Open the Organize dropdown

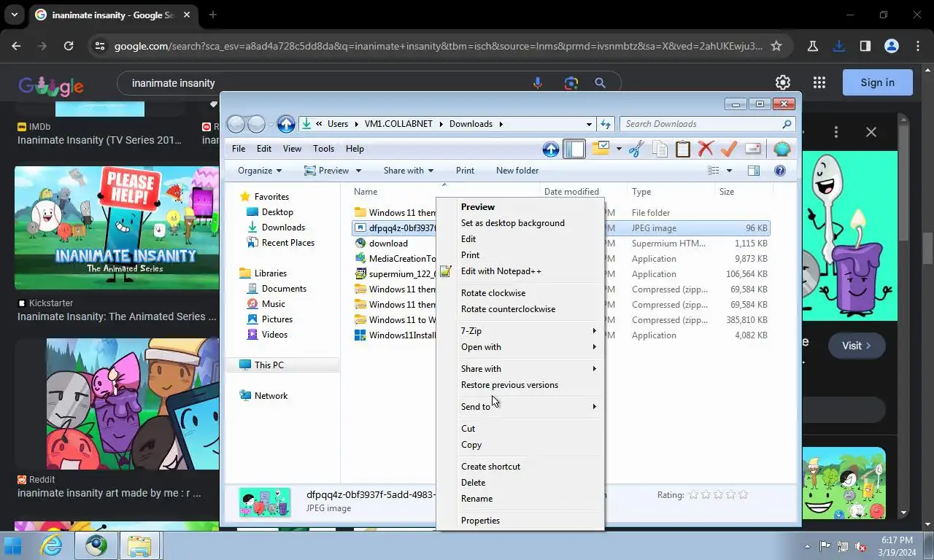click(260, 171)
